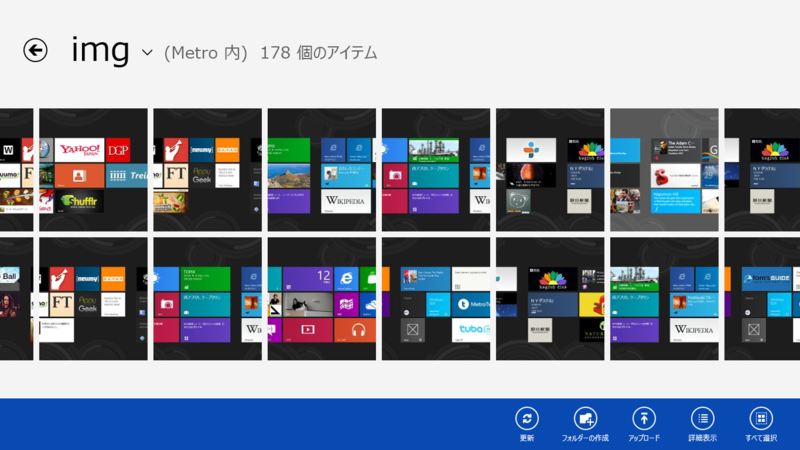The image size is (800, 450).
Task: Open thumbnail showing Tom's Guide tile
Action: [762, 298]
